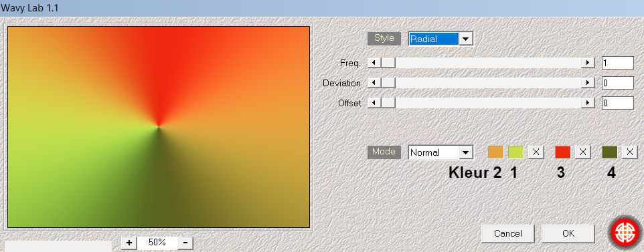
Task: Click the Offset slider right arrow
Action: click(x=588, y=103)
